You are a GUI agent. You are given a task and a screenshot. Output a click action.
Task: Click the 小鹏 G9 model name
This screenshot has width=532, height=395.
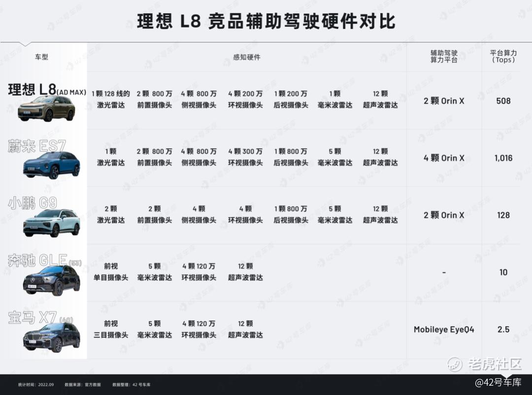(x=32, y=203)
